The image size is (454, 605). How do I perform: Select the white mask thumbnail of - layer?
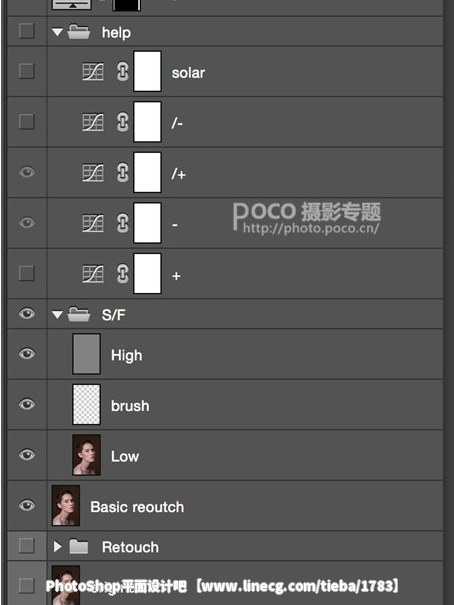(x=147, y=223)
